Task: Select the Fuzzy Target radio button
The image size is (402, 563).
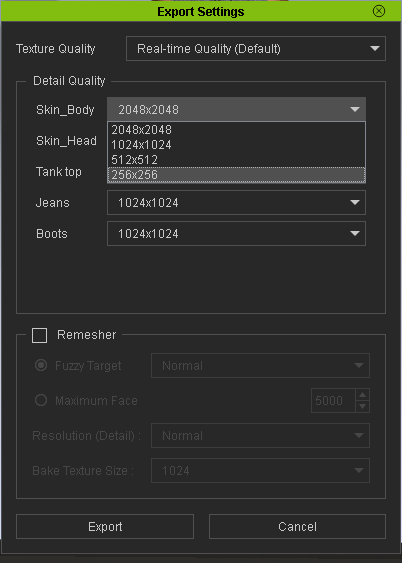Action: [41, 366]
